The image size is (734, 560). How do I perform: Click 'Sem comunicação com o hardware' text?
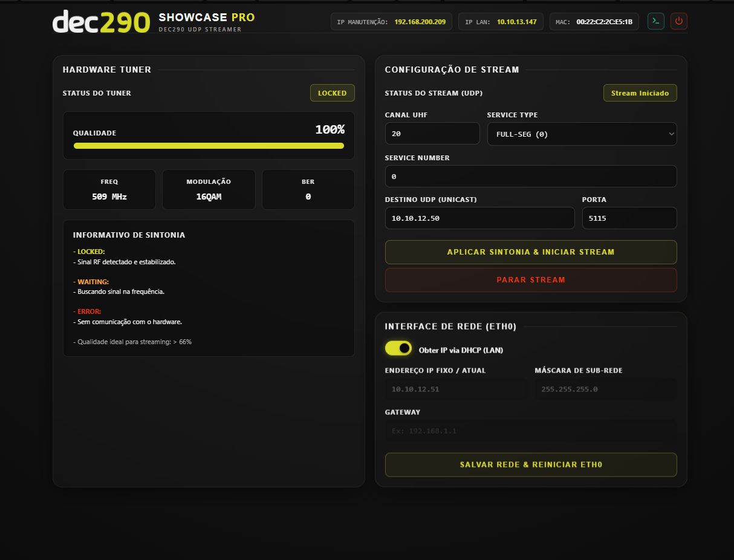(128, 322)
